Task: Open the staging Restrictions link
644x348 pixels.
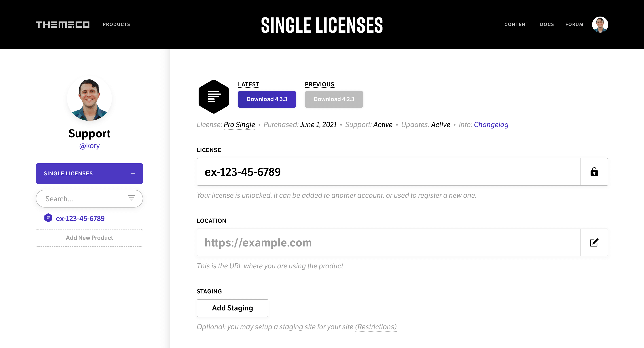Action: point(376,327)
